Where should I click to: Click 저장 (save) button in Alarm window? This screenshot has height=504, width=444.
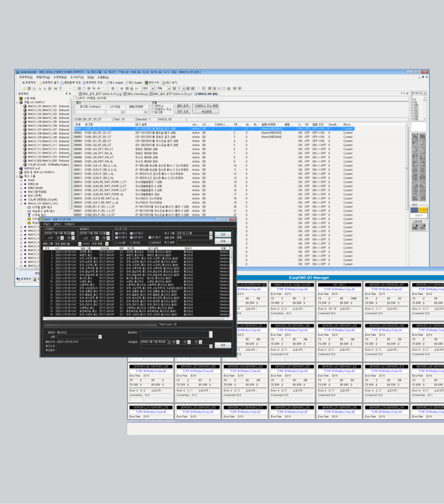[222, 345]
